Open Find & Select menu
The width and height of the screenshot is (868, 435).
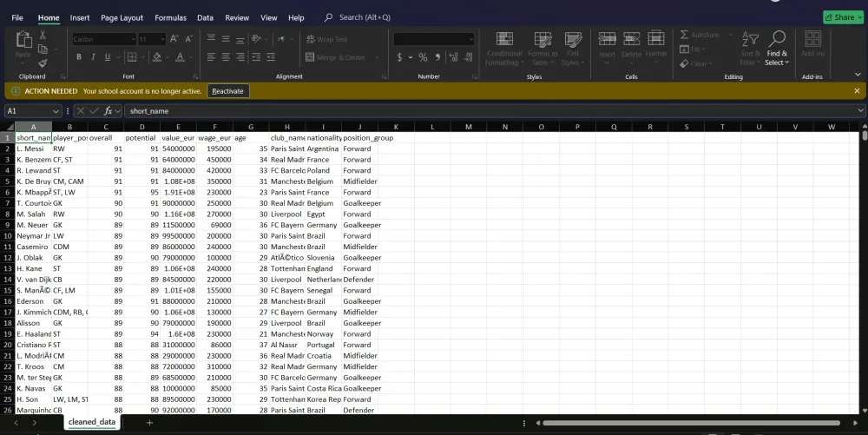[777, 49]
